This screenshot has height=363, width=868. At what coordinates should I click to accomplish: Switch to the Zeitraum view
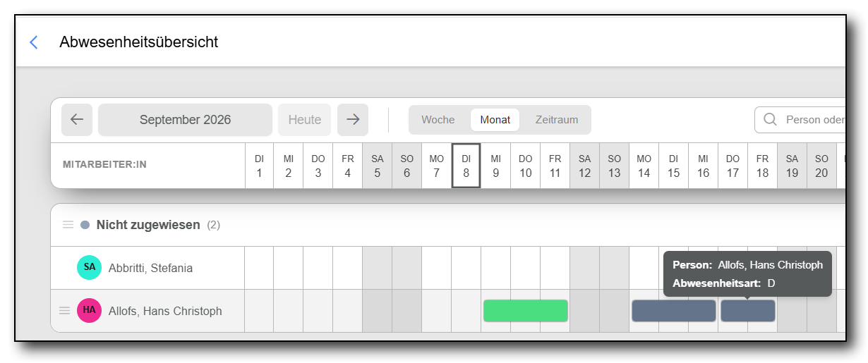pyautogui.click(x=557, y=120)
